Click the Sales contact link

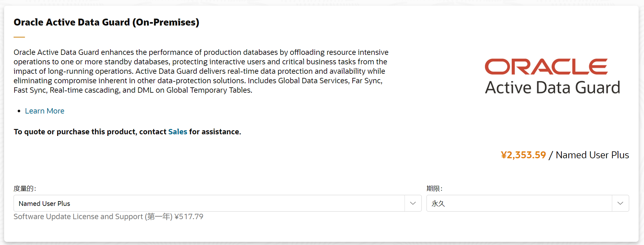click(x=178, y=132)
